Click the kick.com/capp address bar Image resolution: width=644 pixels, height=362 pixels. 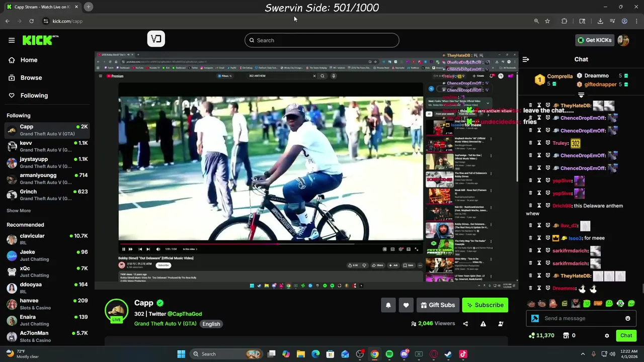(x=287, y=21)
